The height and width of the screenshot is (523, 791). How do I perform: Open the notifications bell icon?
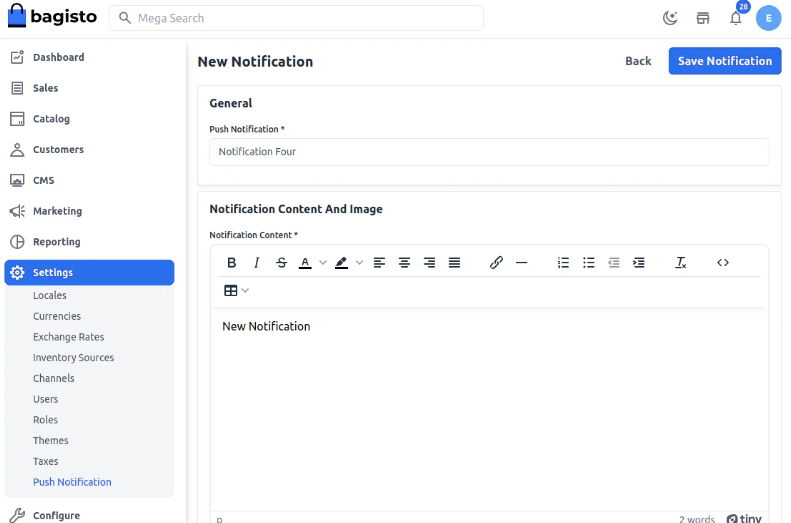tap(736, 18)
